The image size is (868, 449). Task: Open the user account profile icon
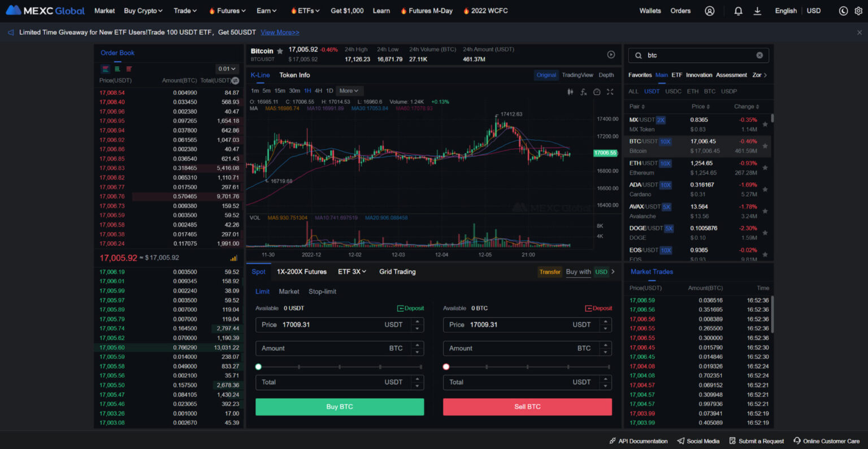coord(710,11)
